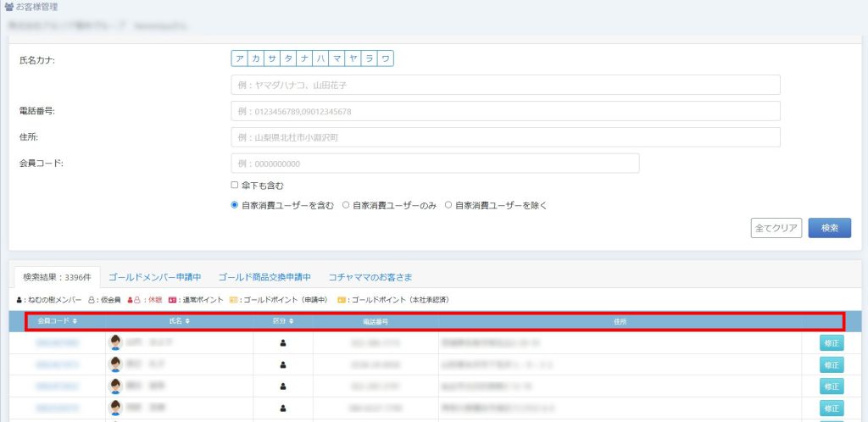Click the ワ kana filter button
Viewport: 868px width, 422px height.
386,58
